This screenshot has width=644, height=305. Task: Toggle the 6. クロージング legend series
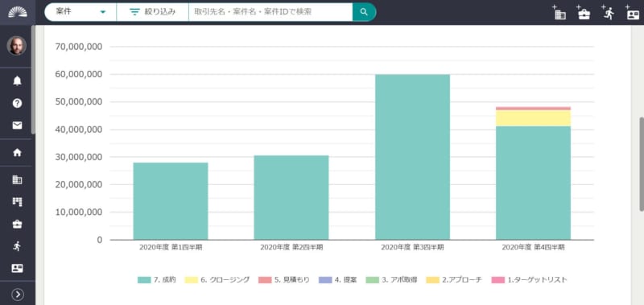[x=217, y=280]
